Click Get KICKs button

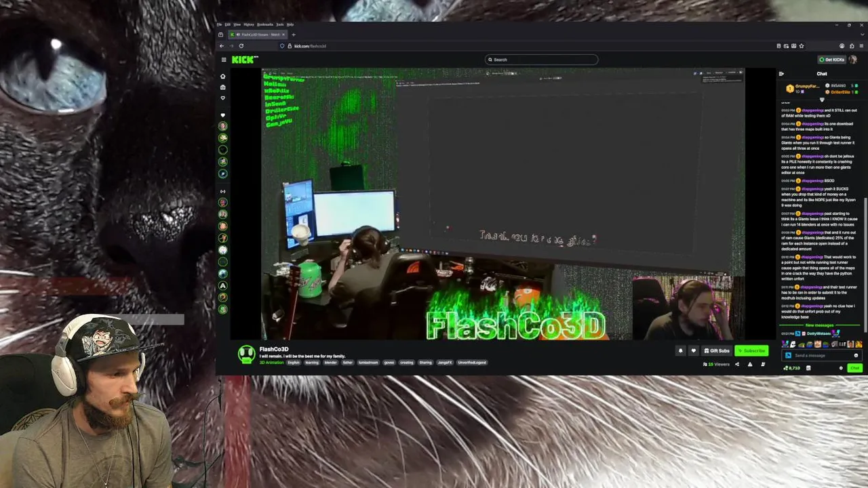point(831,60)
